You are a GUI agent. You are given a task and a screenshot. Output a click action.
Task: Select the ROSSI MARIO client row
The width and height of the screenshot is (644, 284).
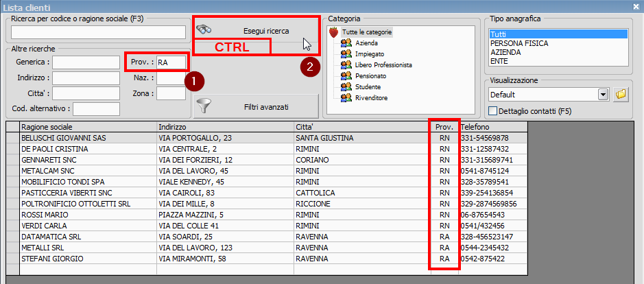click(88, 215)
